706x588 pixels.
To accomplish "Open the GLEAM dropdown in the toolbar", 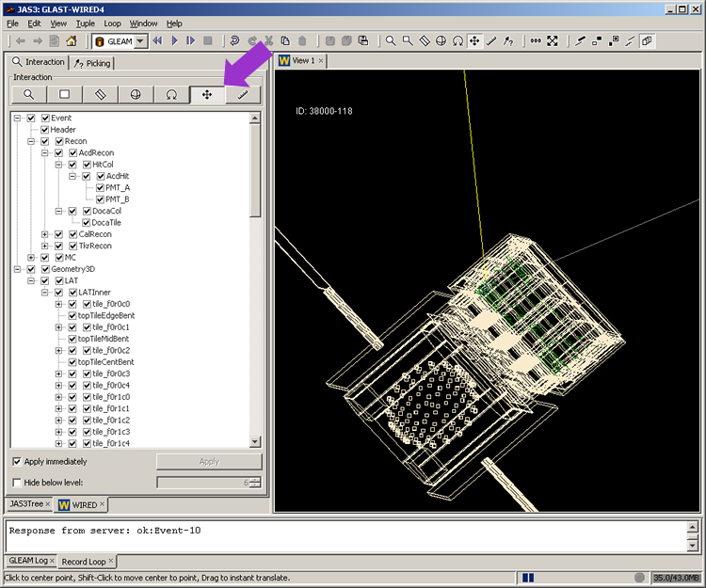I will tap(140, 41).
